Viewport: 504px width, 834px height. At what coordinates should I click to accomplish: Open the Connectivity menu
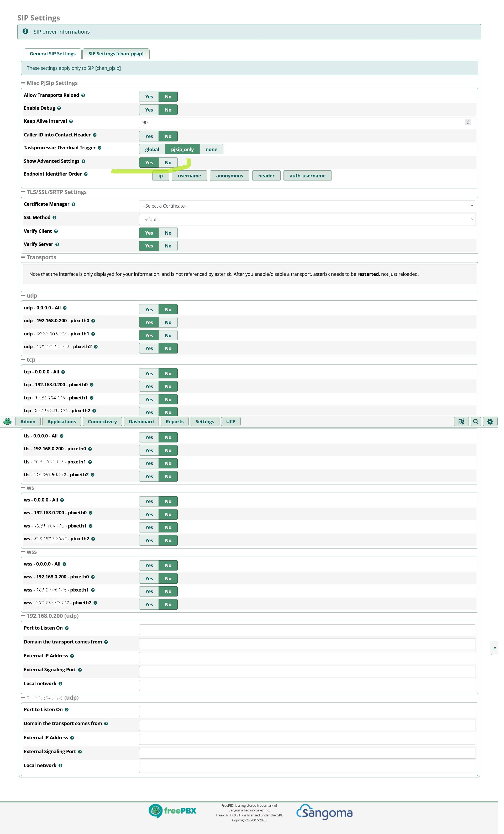tap(102, 421)
